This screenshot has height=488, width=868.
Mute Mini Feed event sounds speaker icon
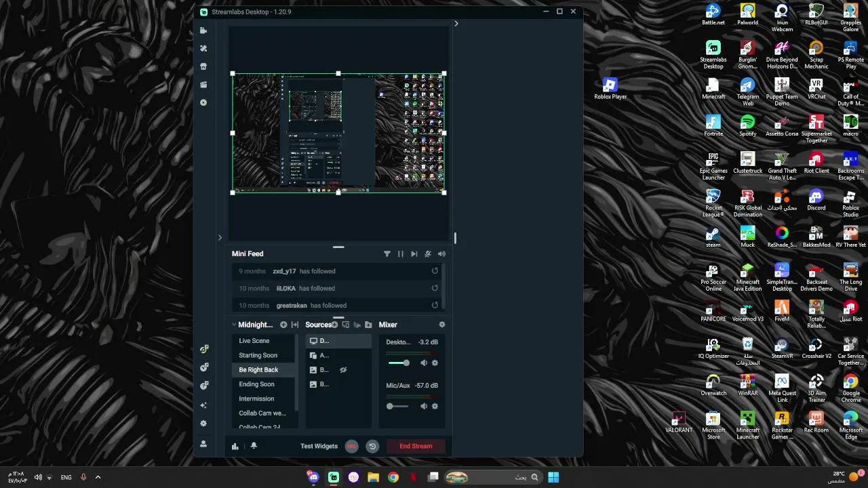(x=442, y=253)
